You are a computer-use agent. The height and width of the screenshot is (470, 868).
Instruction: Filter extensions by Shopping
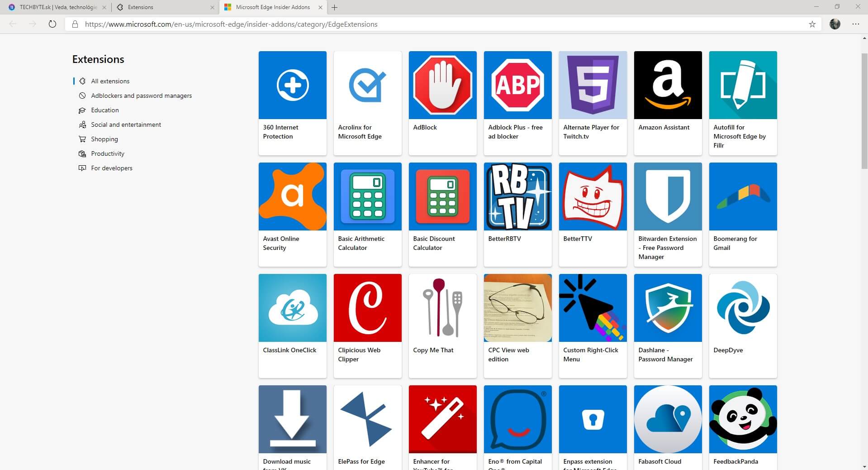click(x=104, y=139)
